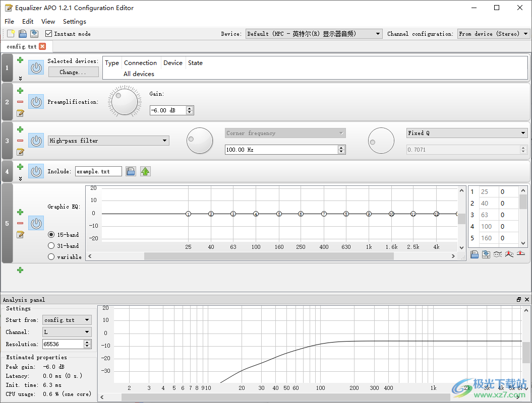Click the red minus to remove the Graphic EQ filter
The image size is (532, 403).
click(x=20, y=223)
